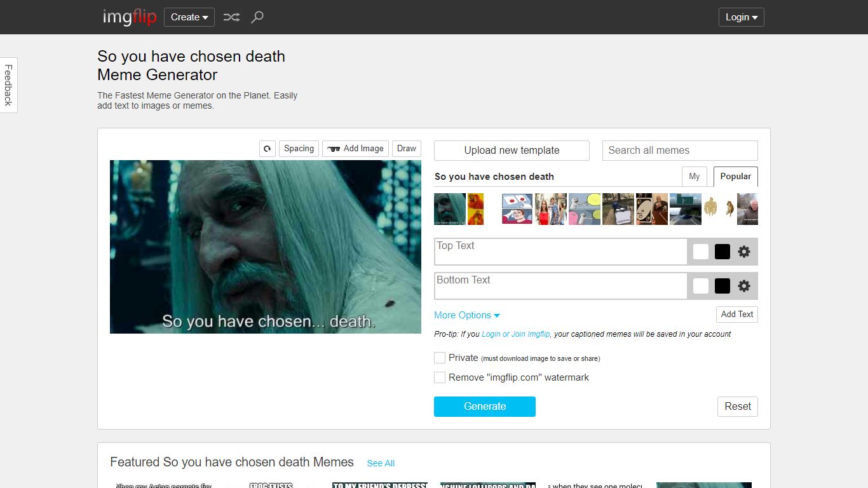Select the UNO Draw 25 Cards template
Screen dimensions: 868x488
click(652, 209)
